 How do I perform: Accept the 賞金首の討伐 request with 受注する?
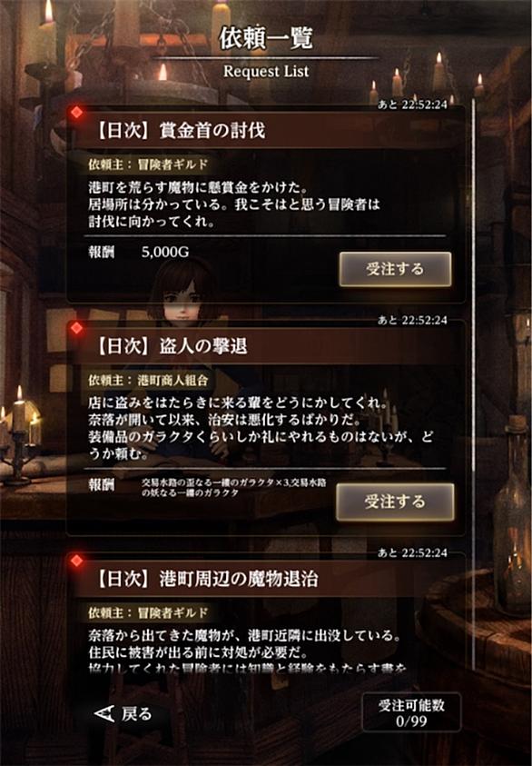(395, 269)
